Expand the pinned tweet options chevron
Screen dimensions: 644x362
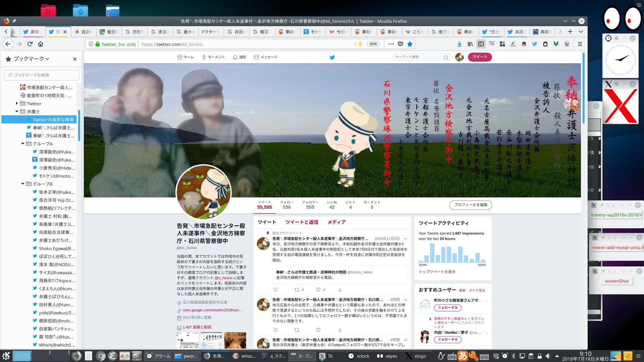click(406, 239)
